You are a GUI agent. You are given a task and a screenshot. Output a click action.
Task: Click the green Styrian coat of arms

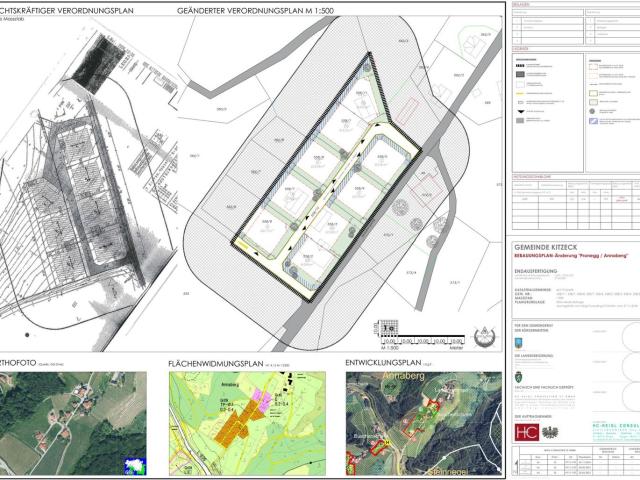pyautogui.click(x=518, y=376)
